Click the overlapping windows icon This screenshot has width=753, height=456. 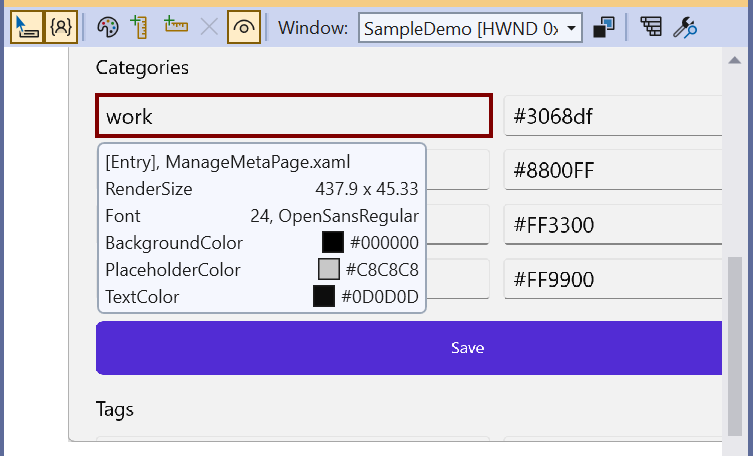[603, 28]
